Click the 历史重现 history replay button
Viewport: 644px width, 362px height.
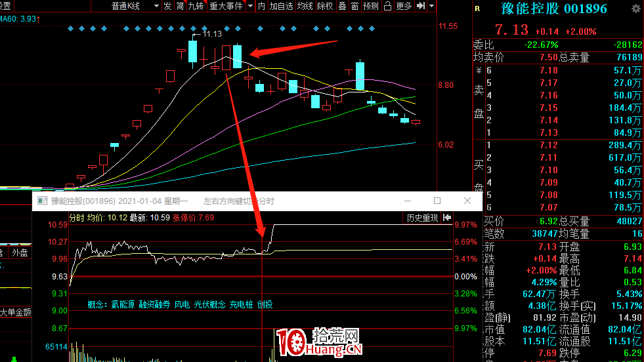coord(422,218)
